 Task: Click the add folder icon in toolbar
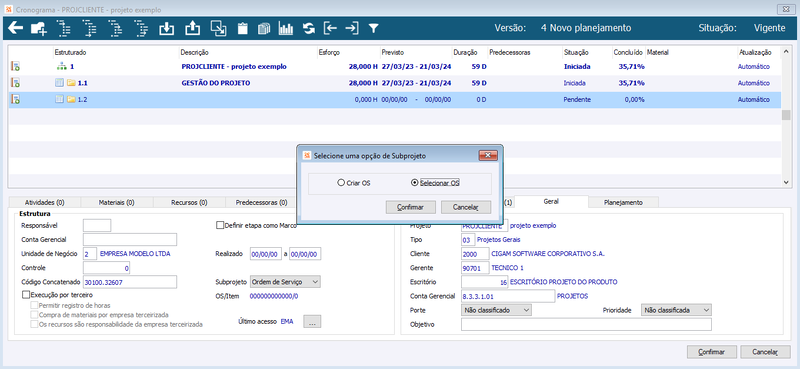[39, 29]
